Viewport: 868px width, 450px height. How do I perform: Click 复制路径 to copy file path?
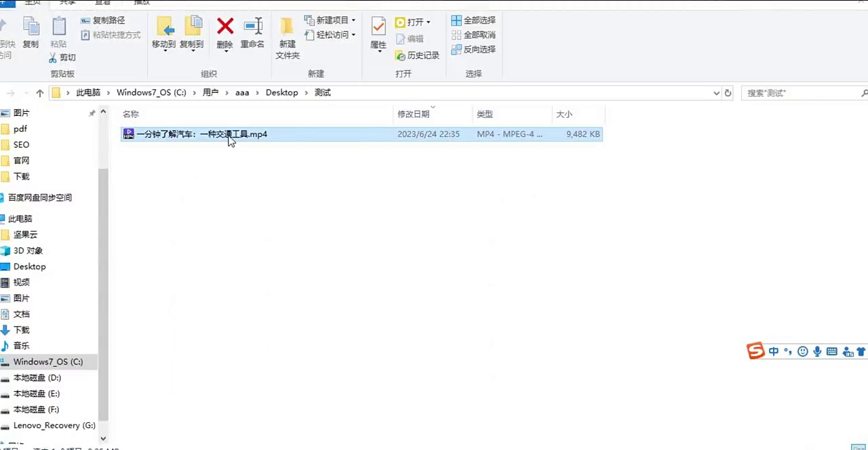(103, 20)
